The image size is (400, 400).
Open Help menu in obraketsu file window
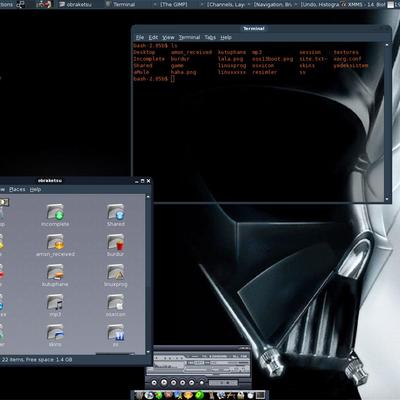pos(35,189)
